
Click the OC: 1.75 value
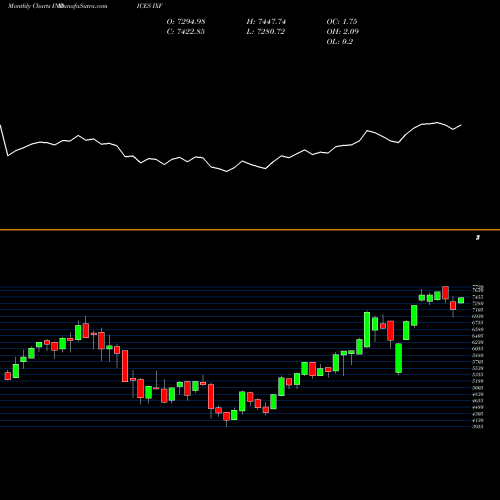click(x=342, y=22)
